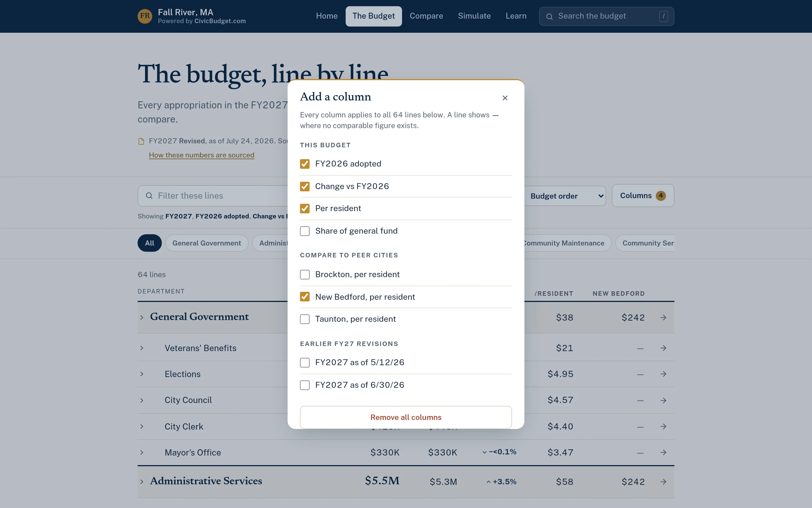Expand the City Council row
812x508 pixels.
click(142, 400)
